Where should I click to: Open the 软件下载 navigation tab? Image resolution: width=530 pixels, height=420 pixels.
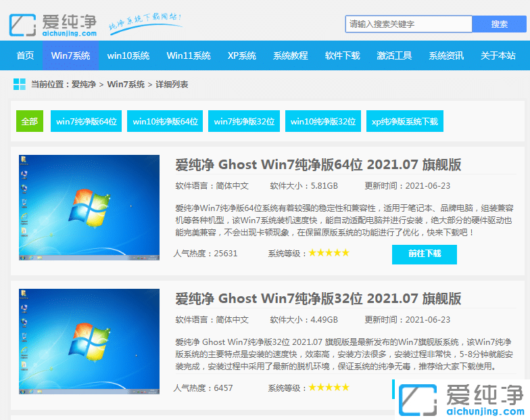click(x=342, y=55)
